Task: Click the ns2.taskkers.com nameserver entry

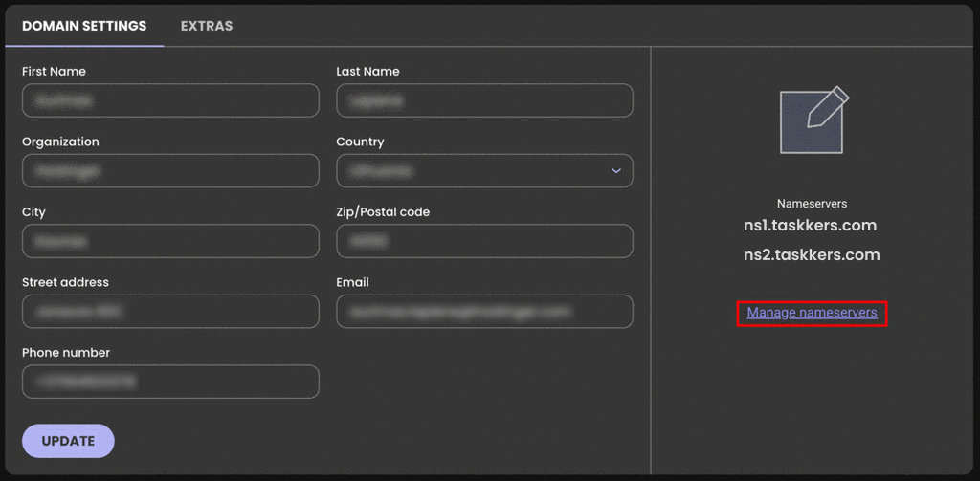Action: (x=812, y=255)
